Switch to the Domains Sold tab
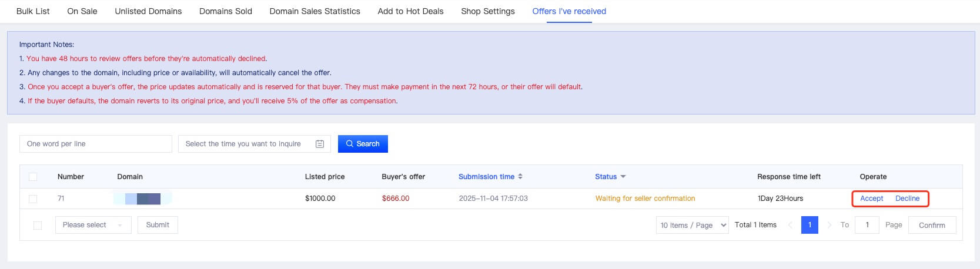The image size is (980, 269). coord(226,11)
